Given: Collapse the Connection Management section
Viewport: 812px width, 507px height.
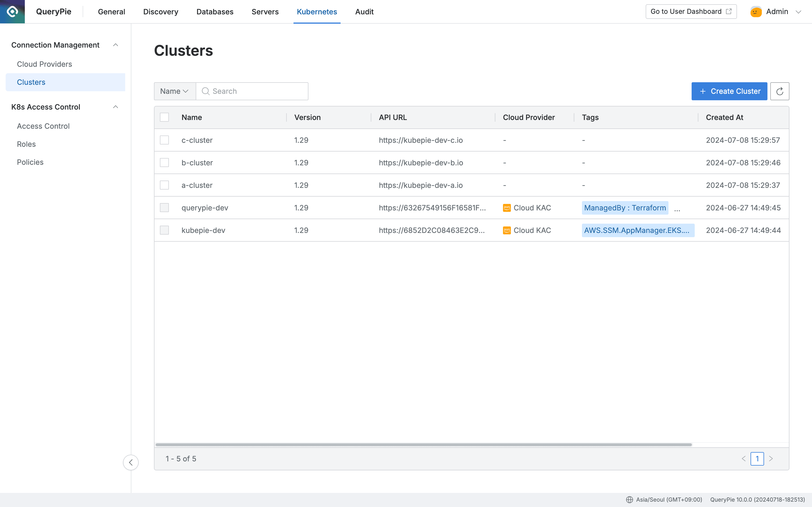Looking at the screenshot, I should click(116, 45).
